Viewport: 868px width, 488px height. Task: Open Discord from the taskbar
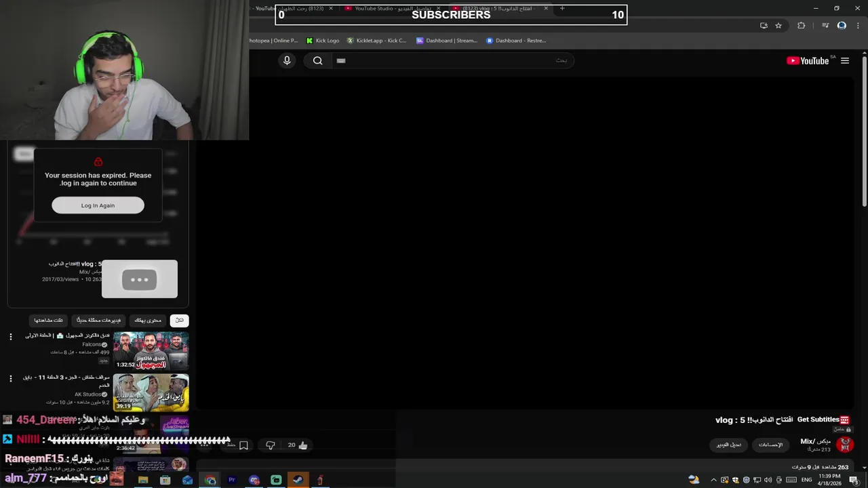click(x=254, y=480)
